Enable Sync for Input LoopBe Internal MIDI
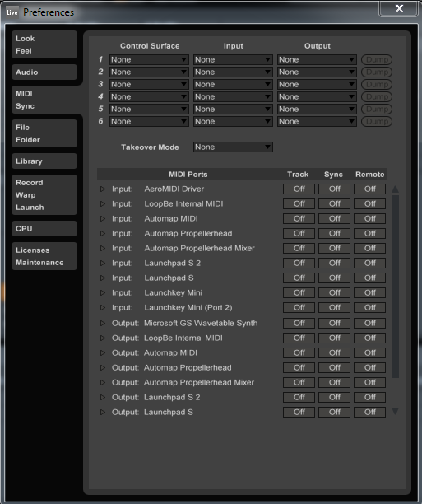 point(334,203)
